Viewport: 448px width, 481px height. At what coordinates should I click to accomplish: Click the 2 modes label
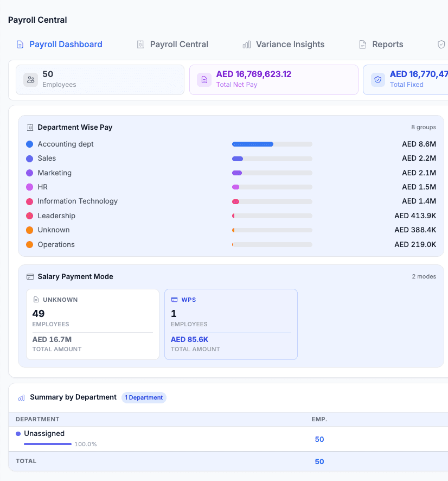(424, 277)
